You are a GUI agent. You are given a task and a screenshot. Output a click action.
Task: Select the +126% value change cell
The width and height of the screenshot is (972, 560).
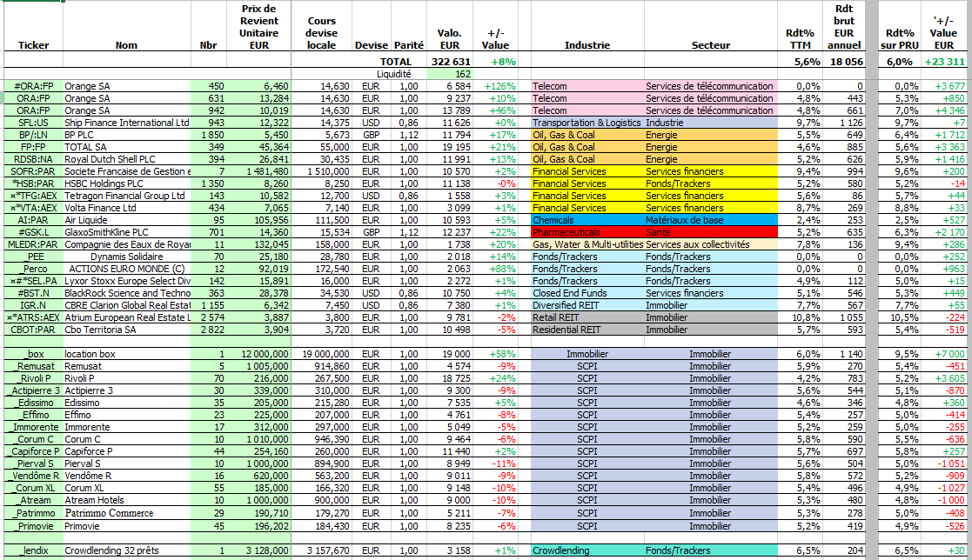[x=495, y=86]
